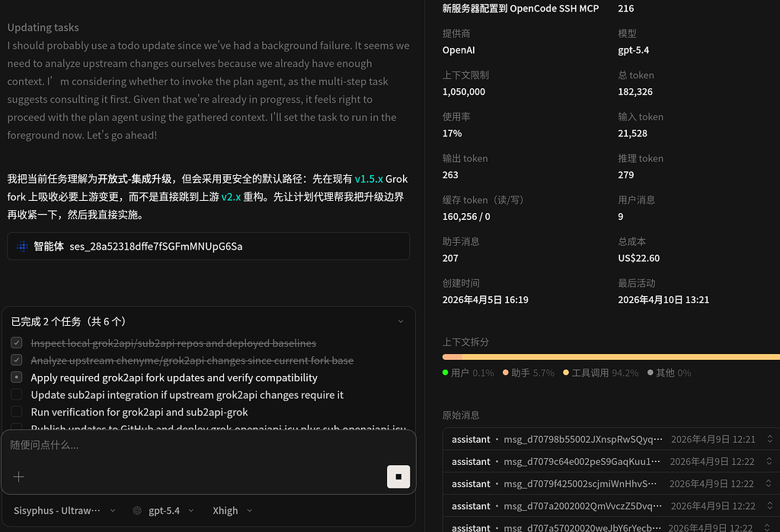Expand raw message msg_d707a57020020weJbY6rYecb
780x532 pixels.
coord(611,526)
